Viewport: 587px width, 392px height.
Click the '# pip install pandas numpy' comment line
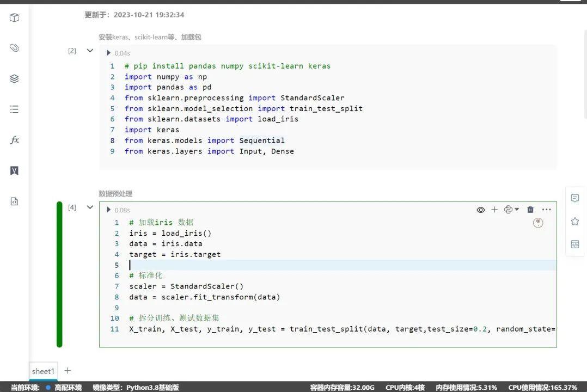(228, 66)
